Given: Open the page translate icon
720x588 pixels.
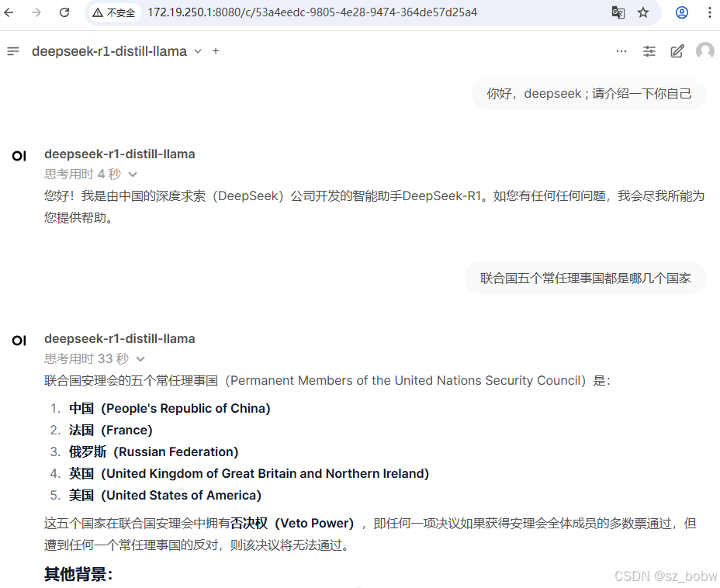Looking at the screenshot, I should pyautogui.click(x=618, y=12).
